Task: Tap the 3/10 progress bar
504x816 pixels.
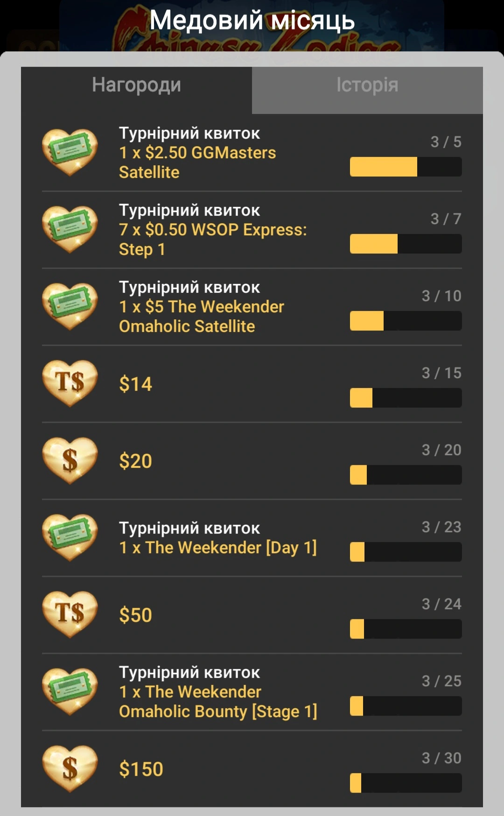Action: click(x=406, y=321)
